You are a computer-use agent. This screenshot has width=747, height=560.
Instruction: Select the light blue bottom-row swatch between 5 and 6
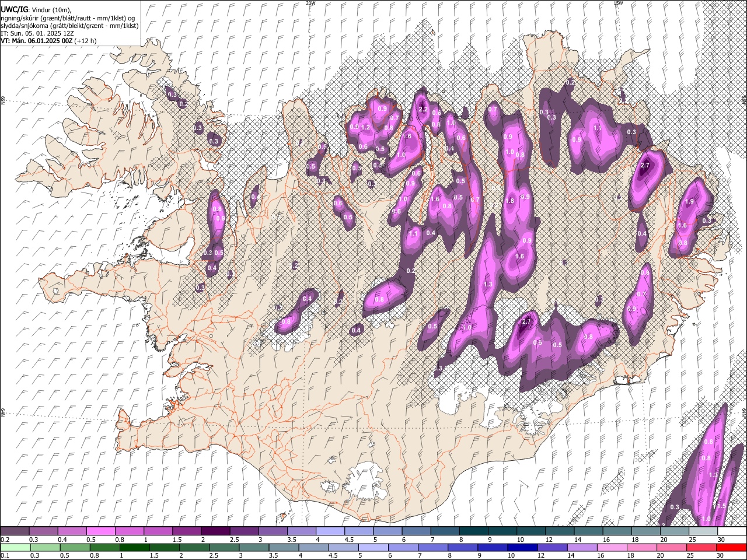pos(373,548)
